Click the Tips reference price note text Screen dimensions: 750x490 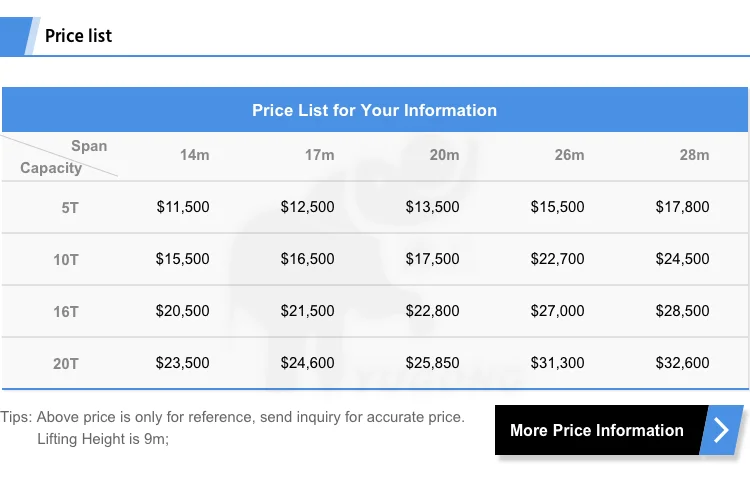point(233,417)
